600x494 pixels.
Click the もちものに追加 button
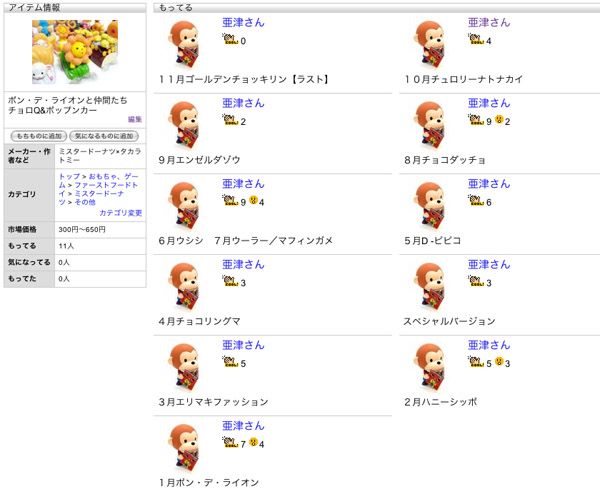39,136
